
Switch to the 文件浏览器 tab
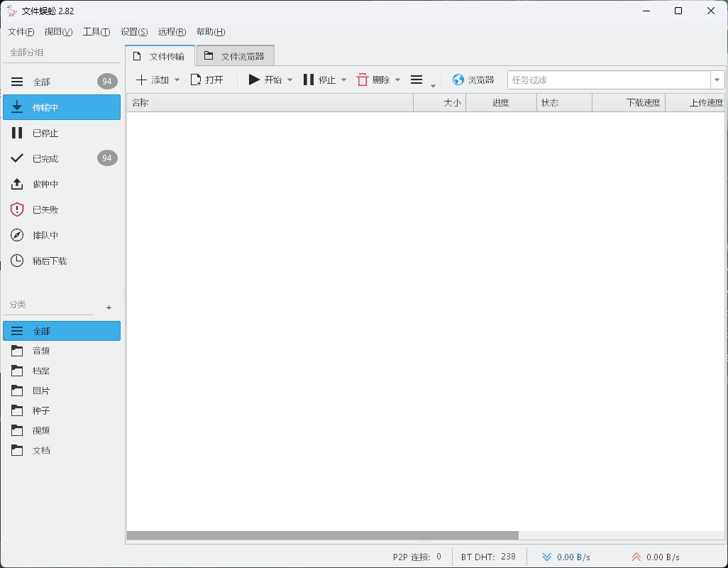[235, 56]
